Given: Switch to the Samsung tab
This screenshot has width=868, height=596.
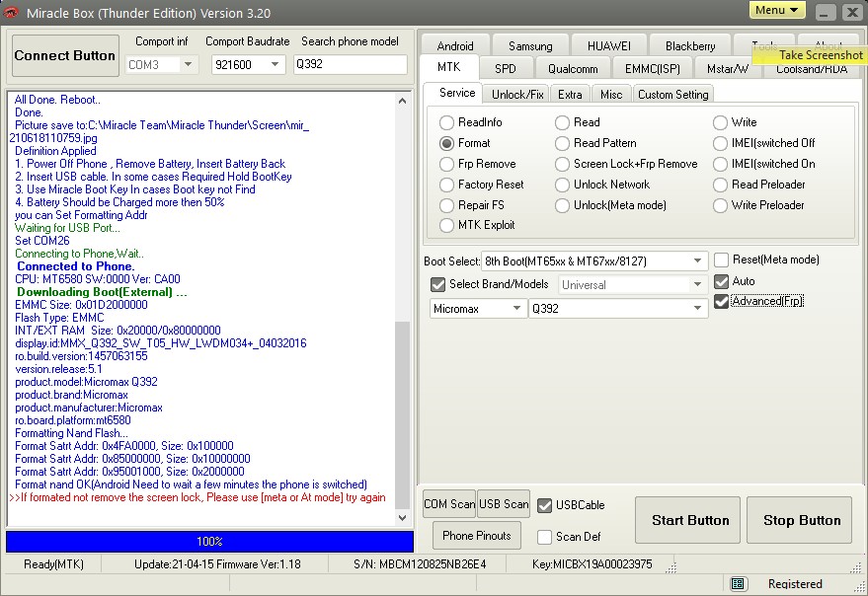Looking at the screenshot, I should 530,45.
